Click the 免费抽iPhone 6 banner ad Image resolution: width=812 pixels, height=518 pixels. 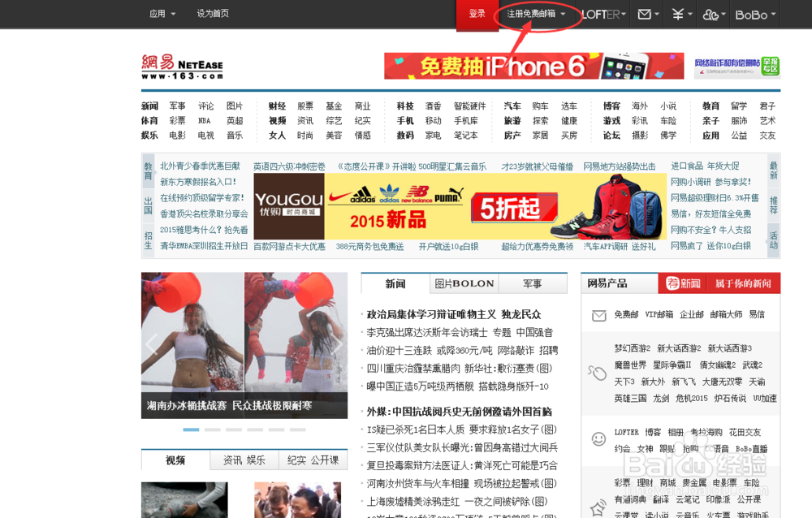(534, 67)
